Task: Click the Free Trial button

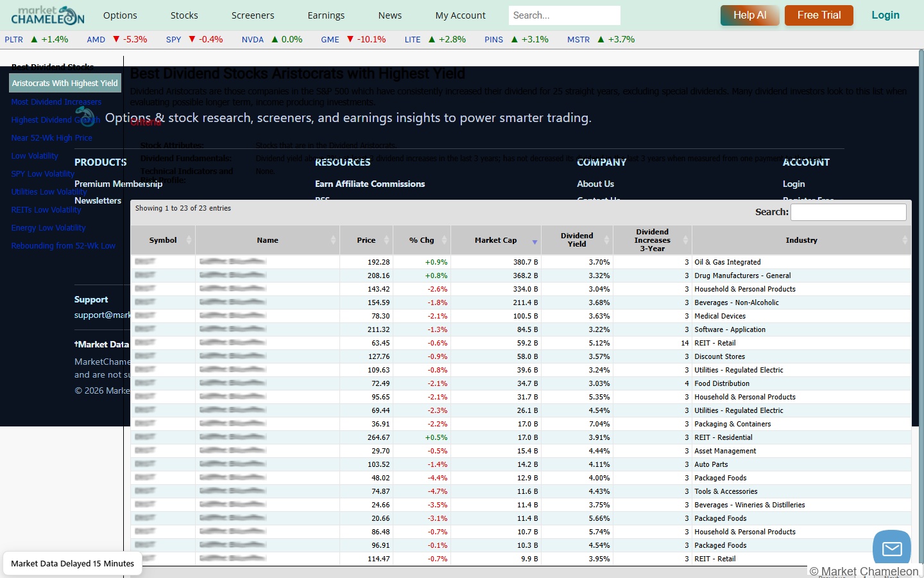Action: pyautogui.click(x=819, y=15)
